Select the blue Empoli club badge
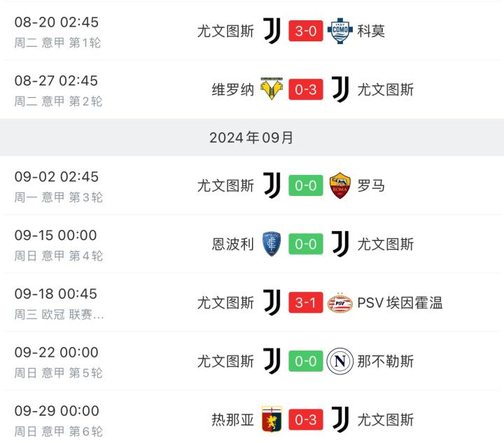This screenshot has height=443, width=504. pos(271,244)
